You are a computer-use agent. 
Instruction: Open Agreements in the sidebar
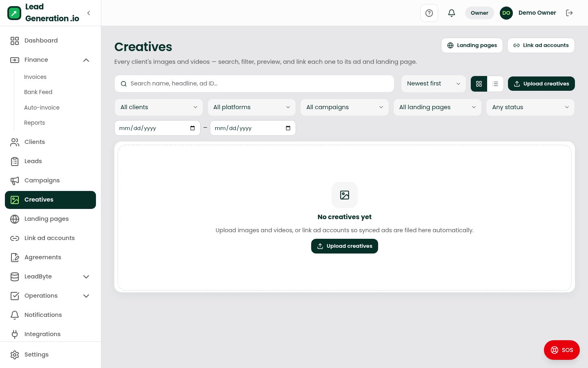50,257
